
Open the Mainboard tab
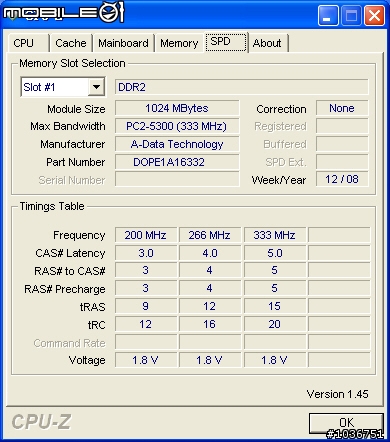[123, 43]
